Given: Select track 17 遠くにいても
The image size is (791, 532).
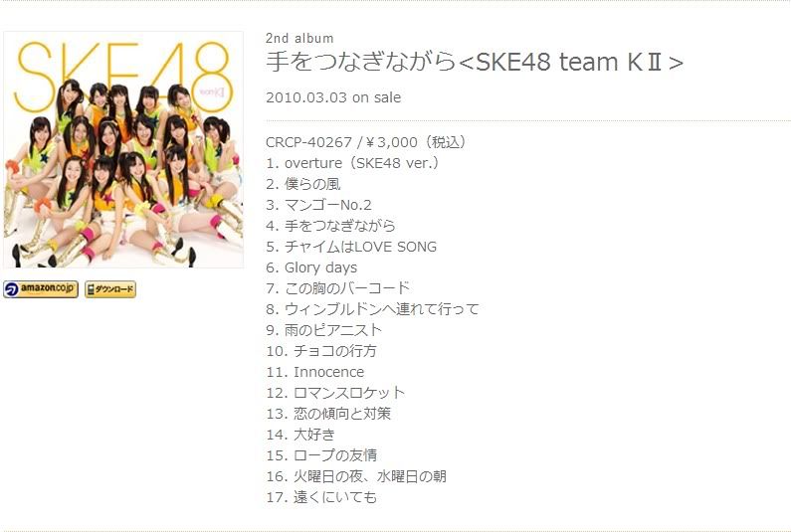Looking at the screenshot, I should [x=321, y=497].
